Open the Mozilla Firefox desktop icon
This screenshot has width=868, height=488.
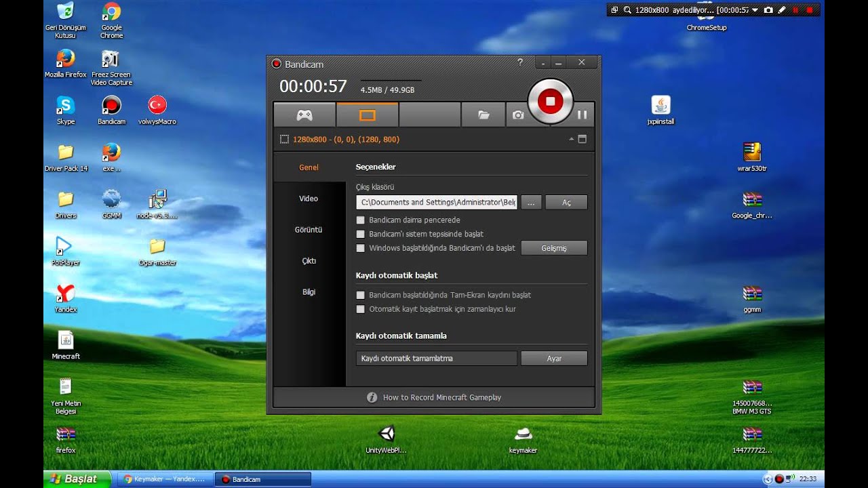[x=66, y=64]
